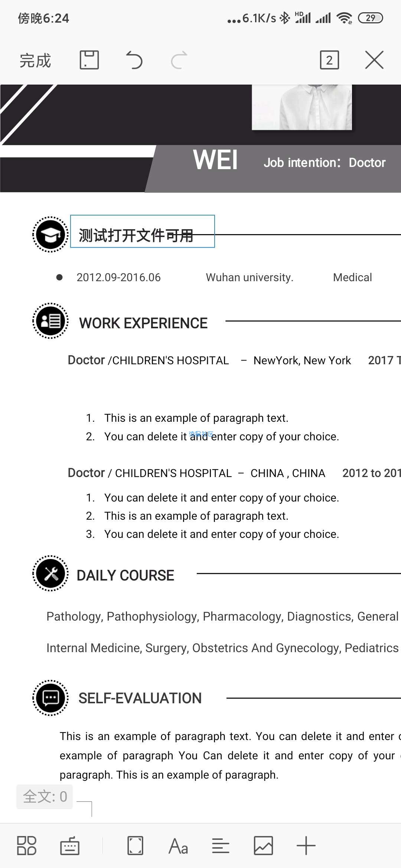Tap the profile photo in the header
The width and height of the screenshot is (401, 868).
tap(302, 107)
